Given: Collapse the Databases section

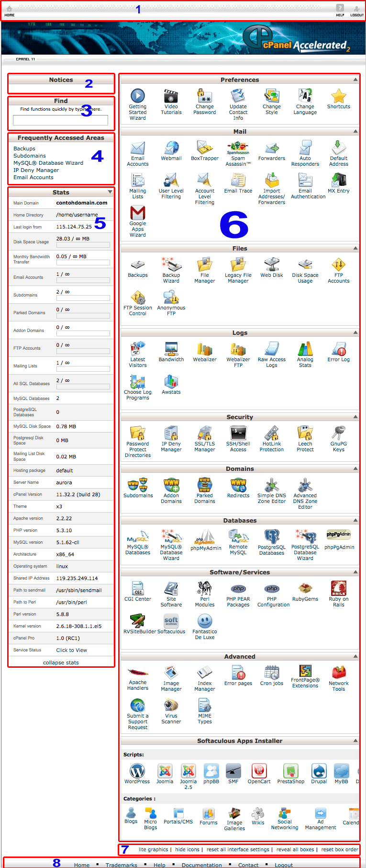Looking at the screenshot, I should pos(355,520).
